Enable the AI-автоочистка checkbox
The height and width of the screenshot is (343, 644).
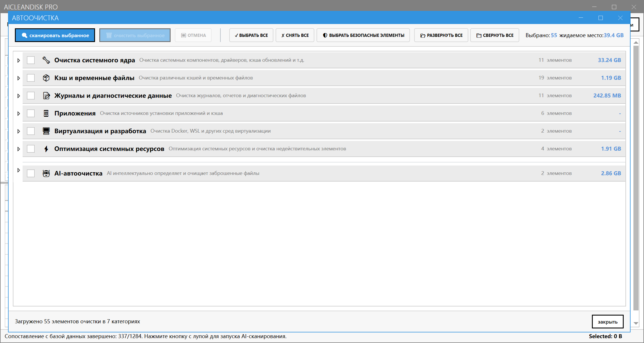(31, 173)
